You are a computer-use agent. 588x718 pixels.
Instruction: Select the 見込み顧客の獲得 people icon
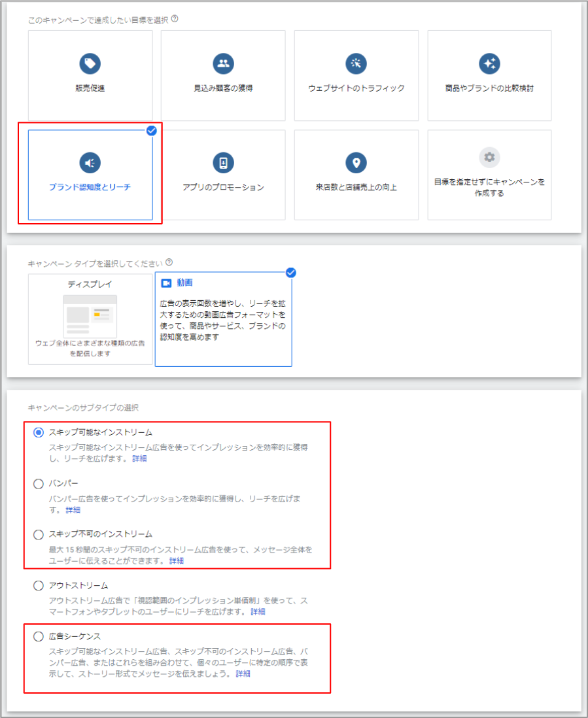point(223,63)
